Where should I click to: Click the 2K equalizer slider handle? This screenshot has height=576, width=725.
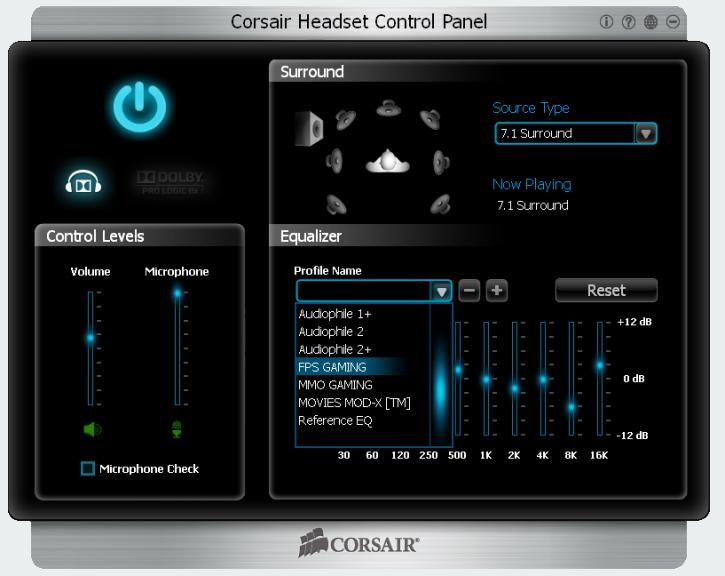tap(515, 389)
